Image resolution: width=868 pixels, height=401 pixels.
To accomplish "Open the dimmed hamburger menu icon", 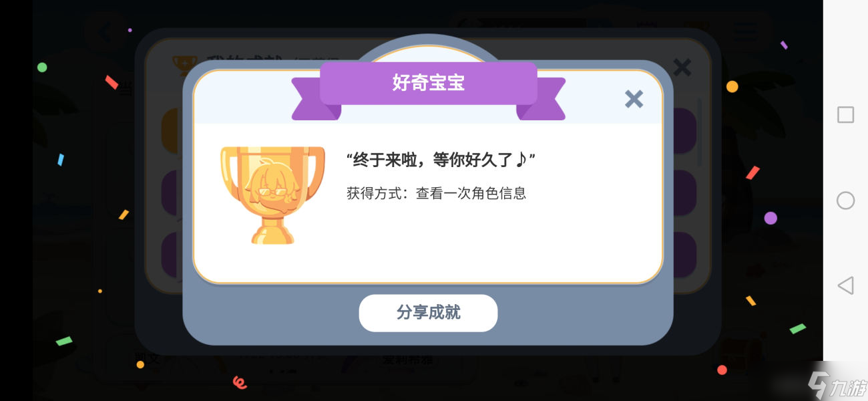I will coord(744,31).
